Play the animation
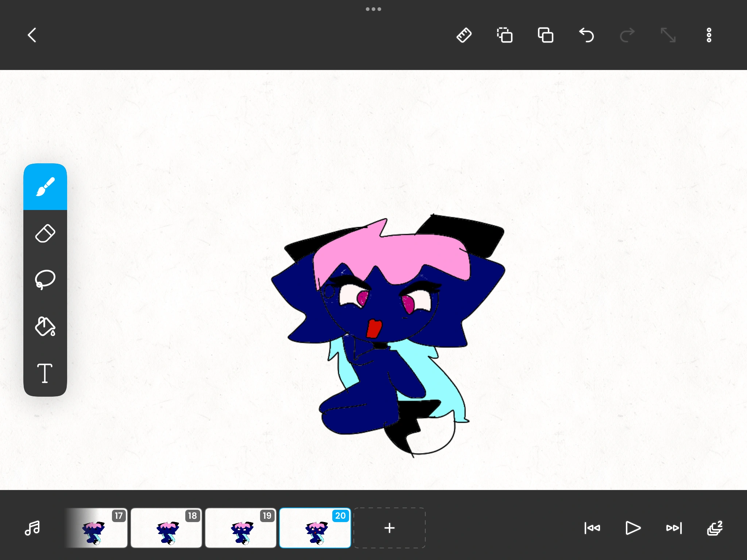Viewport: 747px width, 560px height. 633,528
